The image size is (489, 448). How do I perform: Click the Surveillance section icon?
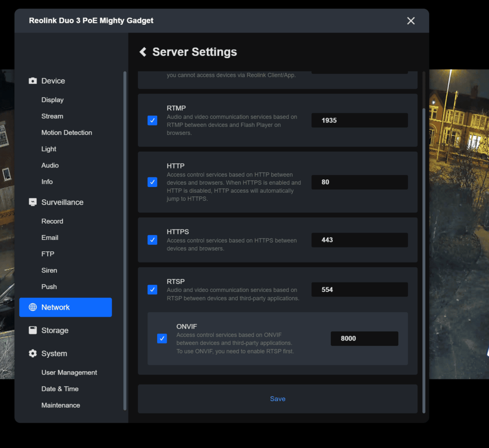pos(32,202)
